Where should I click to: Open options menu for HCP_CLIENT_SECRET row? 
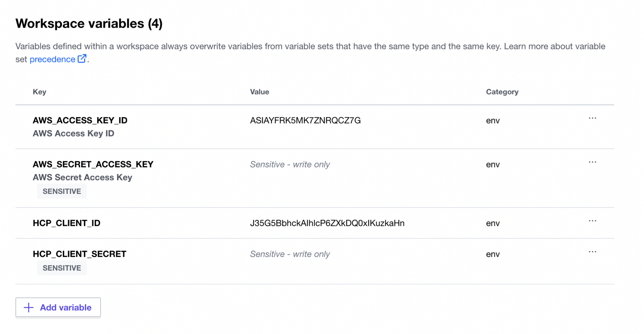coord(592,252)
